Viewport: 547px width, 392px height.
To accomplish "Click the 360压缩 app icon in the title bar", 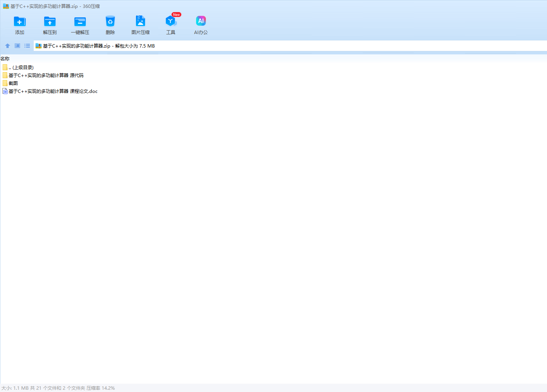I will point(6,6).
